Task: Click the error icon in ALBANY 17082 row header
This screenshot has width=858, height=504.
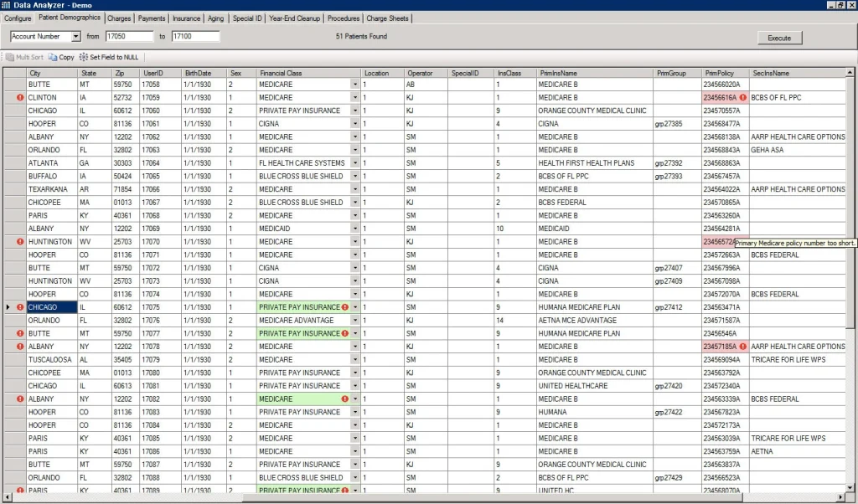Action: point(20,399)
